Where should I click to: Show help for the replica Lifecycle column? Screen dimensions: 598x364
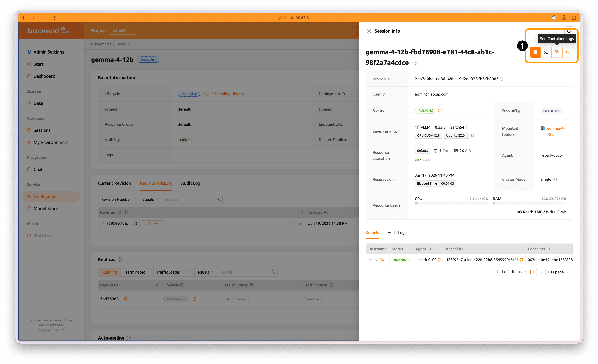[x=182, y=285]
